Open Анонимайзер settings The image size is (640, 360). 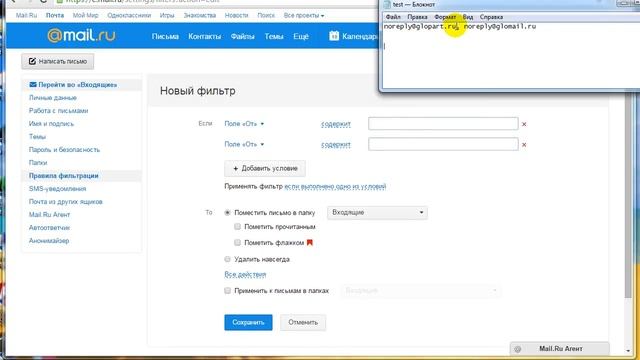pyautogui.click(x=49, y=241)
